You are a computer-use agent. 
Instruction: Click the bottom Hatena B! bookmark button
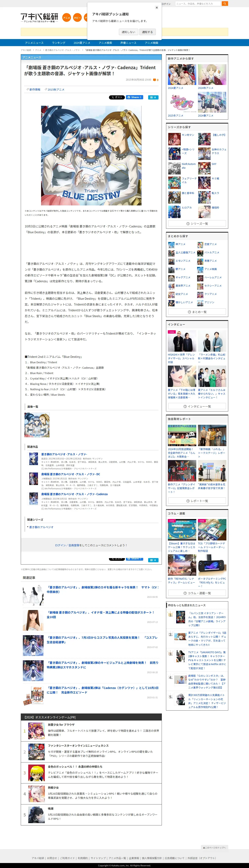tap(153, 560)
